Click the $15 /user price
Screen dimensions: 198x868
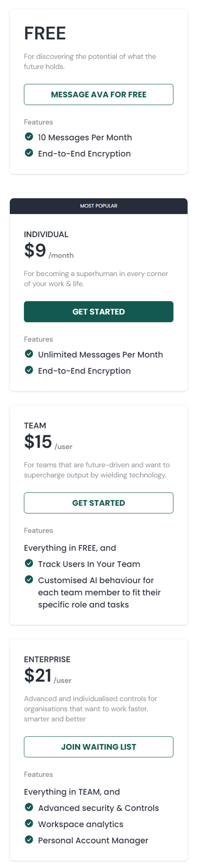click(x=48, y=442)
